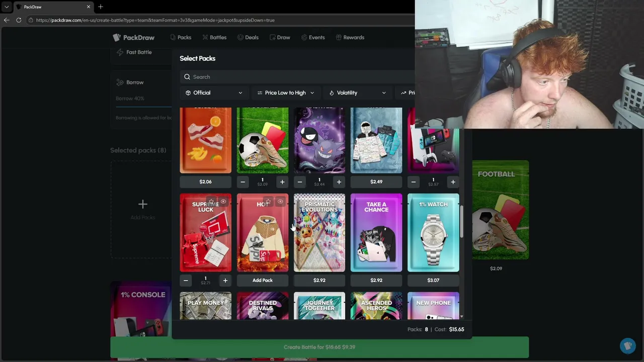Image resolution: width=644 pixels, height=362 pixels.
Task: Decrease quantity of the $2.09 pack
Action: pos(243,182)
